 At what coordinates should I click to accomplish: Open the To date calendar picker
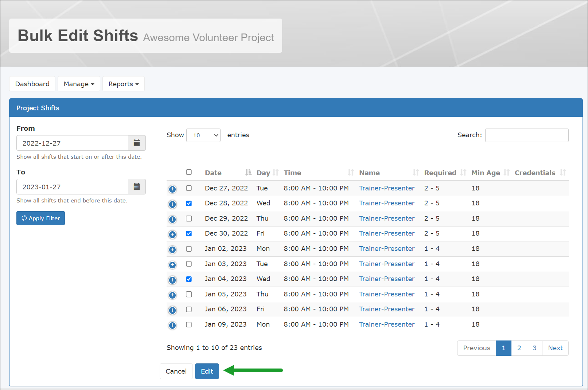137,187
